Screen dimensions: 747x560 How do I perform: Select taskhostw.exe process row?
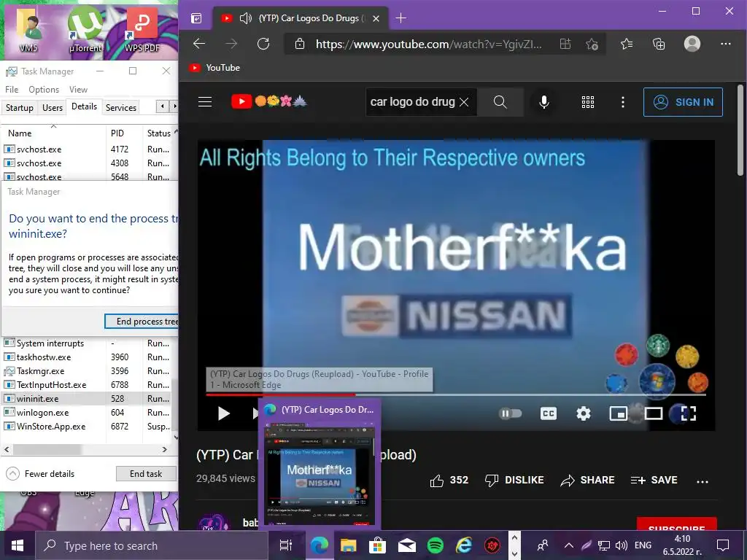[x=86, y=357]
